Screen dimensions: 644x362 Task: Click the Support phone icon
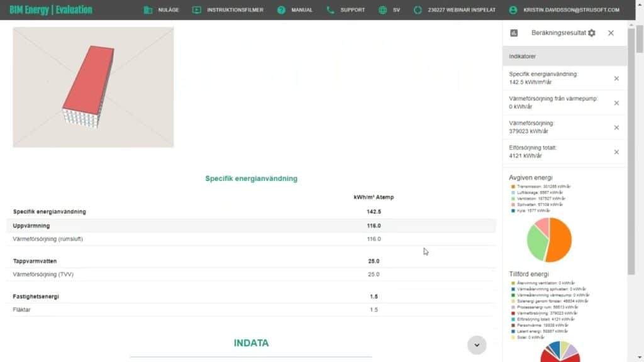tap(330, 10)
